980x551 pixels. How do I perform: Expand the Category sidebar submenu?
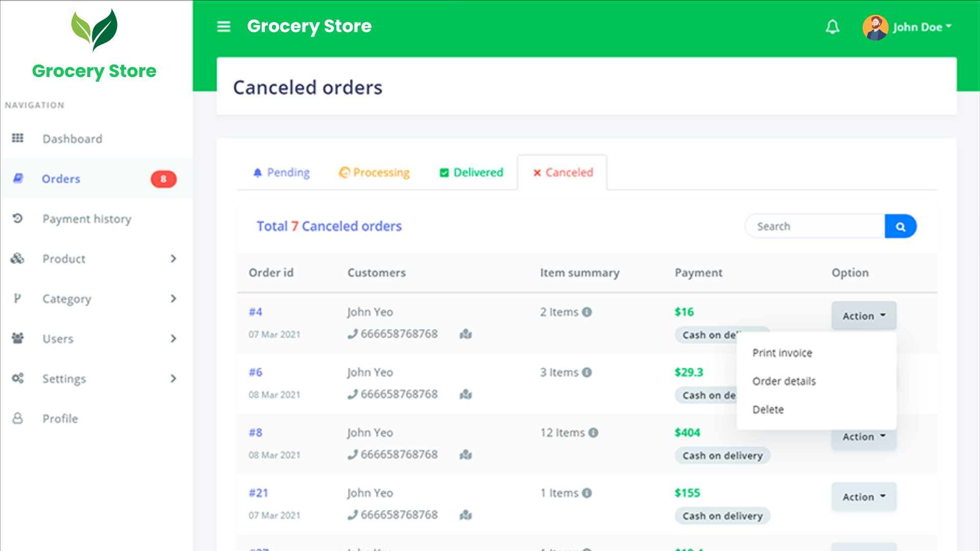tap(173, 298)
